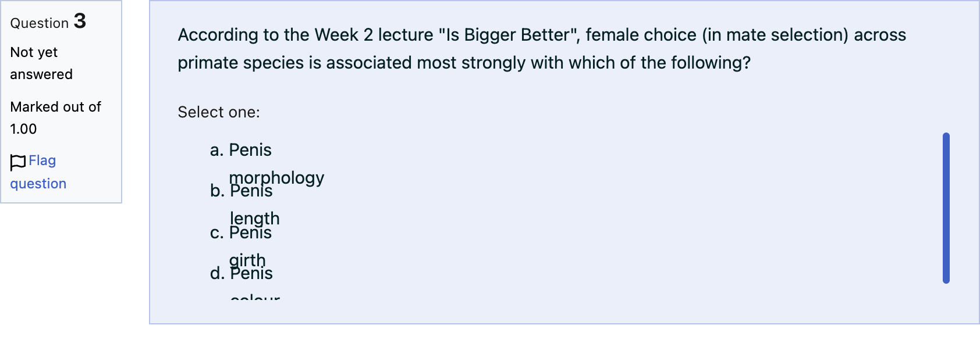Screen dimensions: 980x343
Task: Click the letter d. answer marker
Action: [217, 273]
